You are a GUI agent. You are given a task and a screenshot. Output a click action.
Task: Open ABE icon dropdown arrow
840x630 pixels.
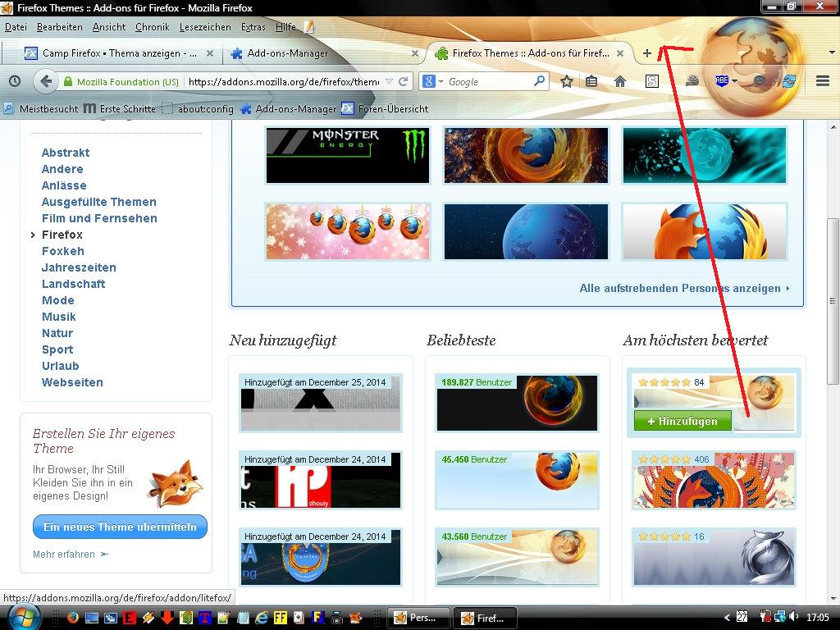pos(734,81)
